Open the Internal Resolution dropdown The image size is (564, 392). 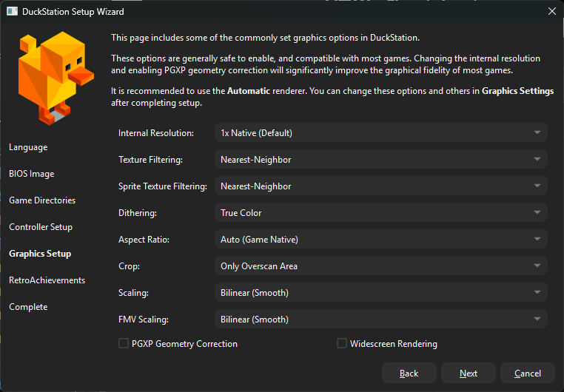pyautogui.click(x=381, y=133)
